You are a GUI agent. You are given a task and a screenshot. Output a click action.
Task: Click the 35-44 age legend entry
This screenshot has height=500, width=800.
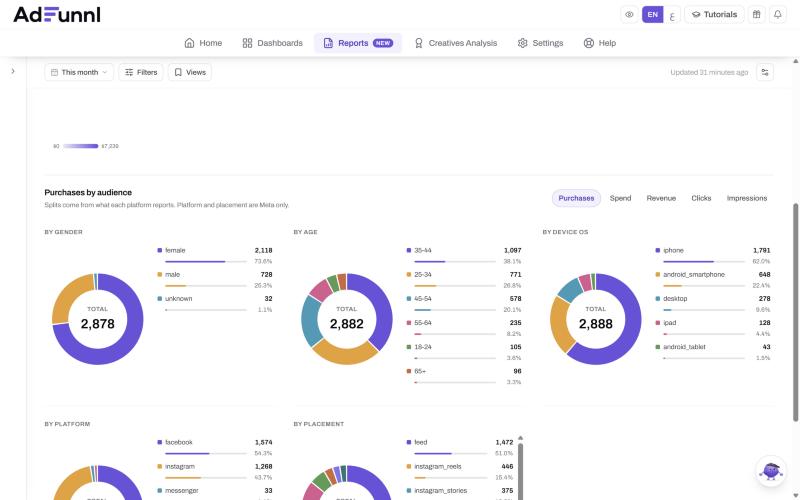click(464, 255)
